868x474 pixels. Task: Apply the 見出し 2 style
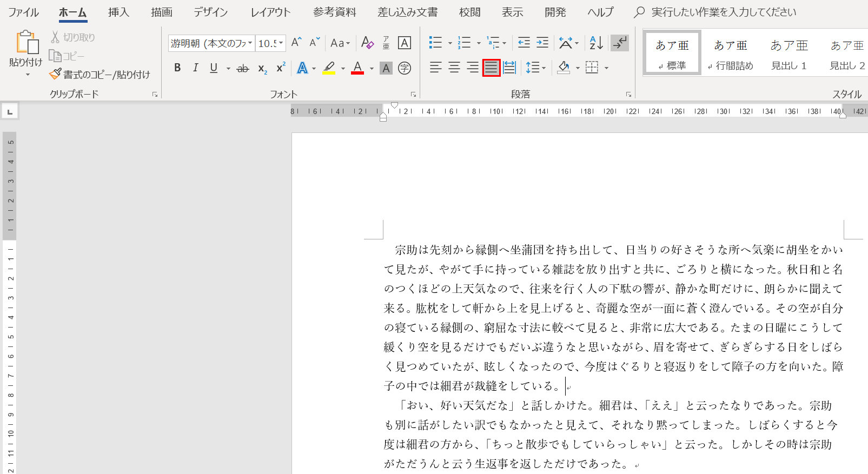coord(847,52)
